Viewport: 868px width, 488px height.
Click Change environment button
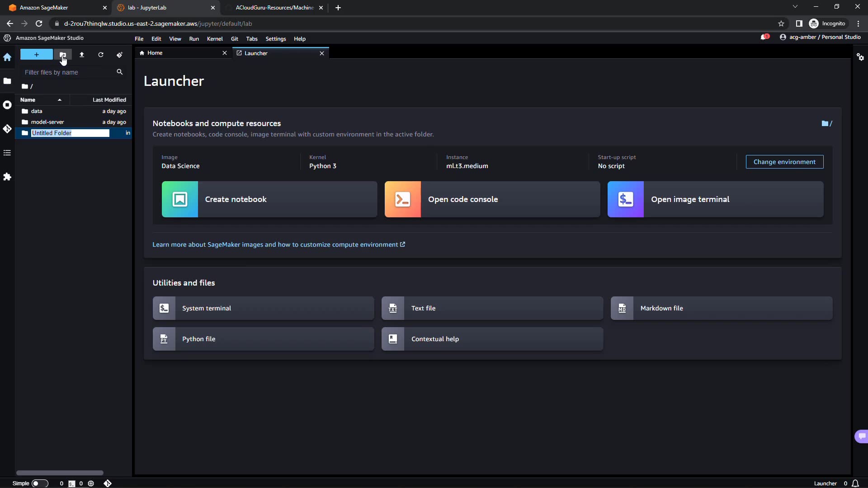784,162
